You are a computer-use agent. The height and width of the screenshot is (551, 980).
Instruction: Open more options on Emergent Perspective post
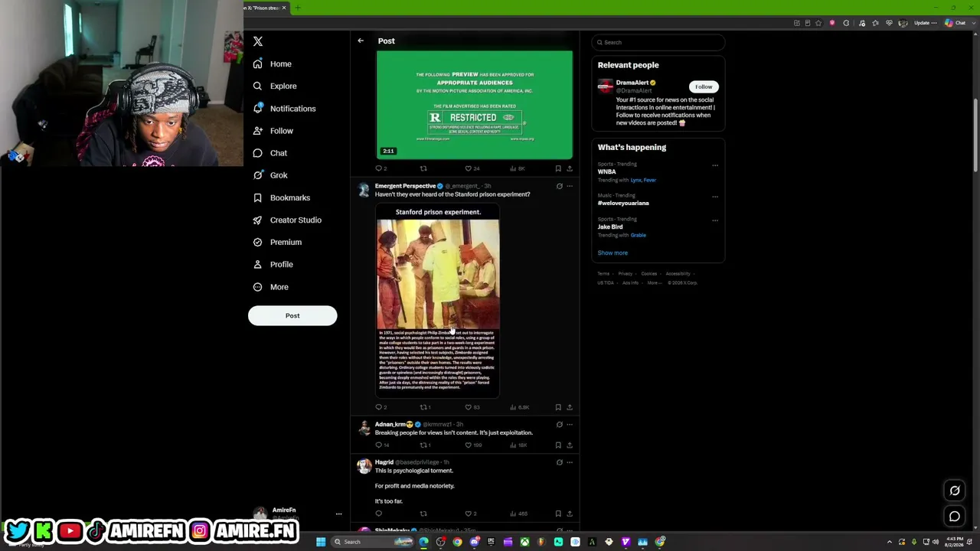[570, 186]
